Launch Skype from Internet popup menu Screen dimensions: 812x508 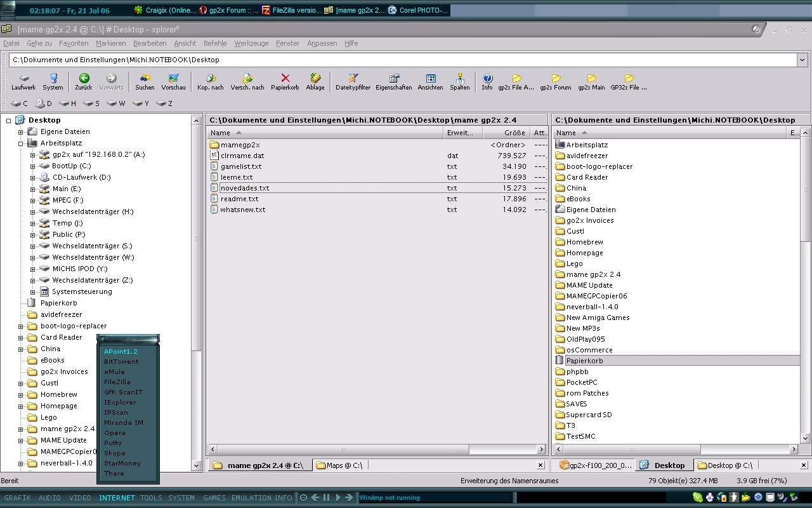point(115,453)
